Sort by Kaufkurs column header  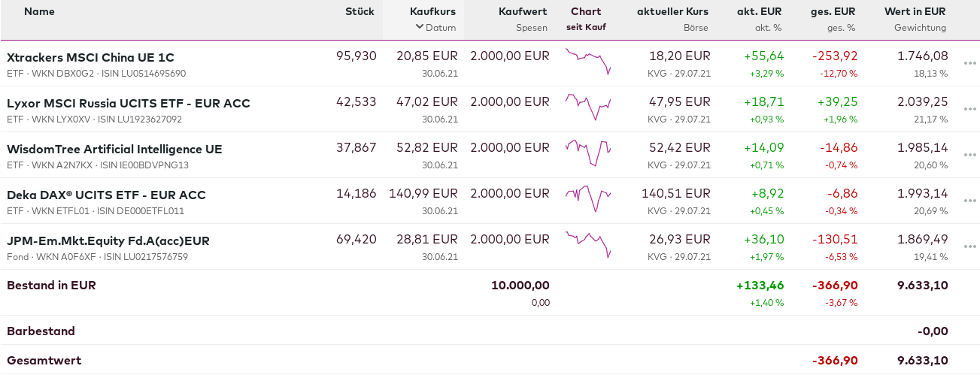coord(432,11)
